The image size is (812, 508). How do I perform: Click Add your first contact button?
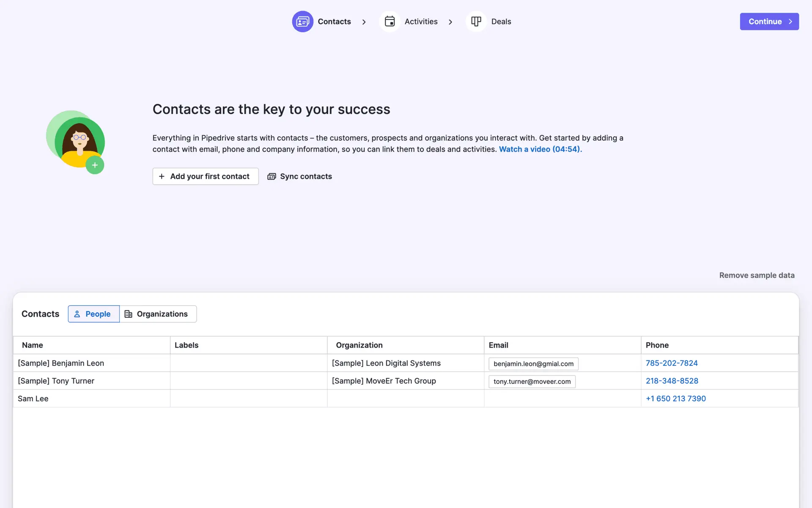click(205, 177)
